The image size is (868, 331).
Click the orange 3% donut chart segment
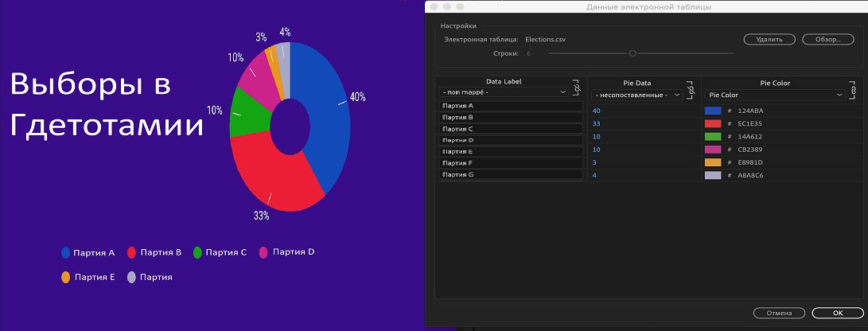(273, 66)
